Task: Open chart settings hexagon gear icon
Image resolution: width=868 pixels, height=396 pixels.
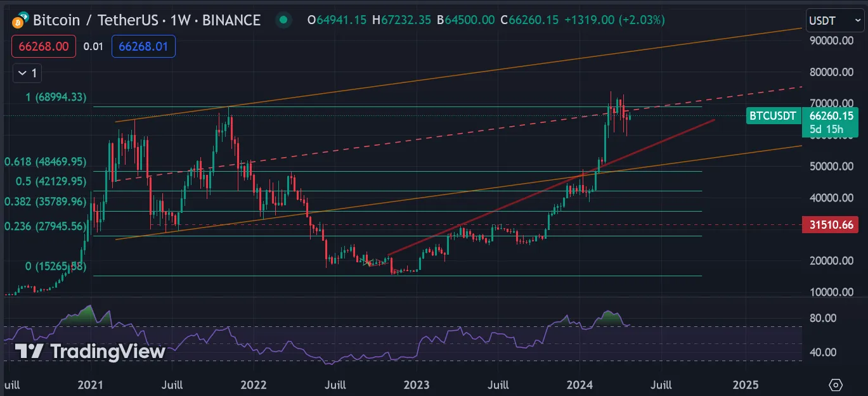Action: 835,385
